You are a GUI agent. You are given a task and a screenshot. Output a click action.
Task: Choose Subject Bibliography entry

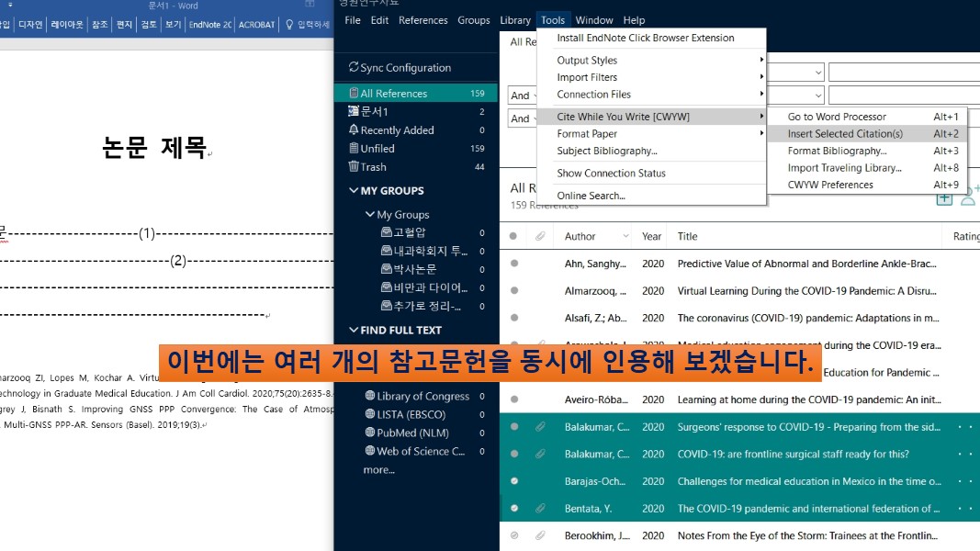click(651, 151)
